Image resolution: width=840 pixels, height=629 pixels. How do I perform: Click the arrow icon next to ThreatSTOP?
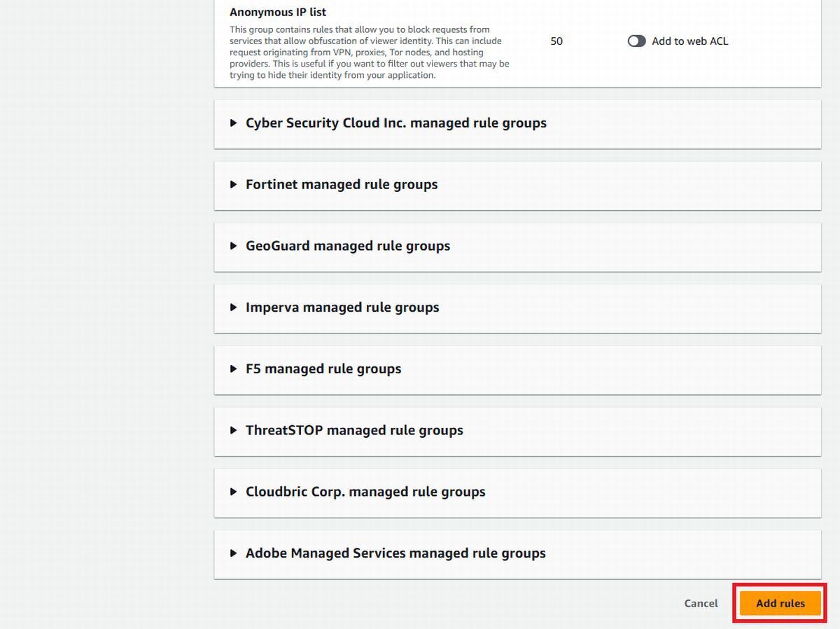[234, 431]
